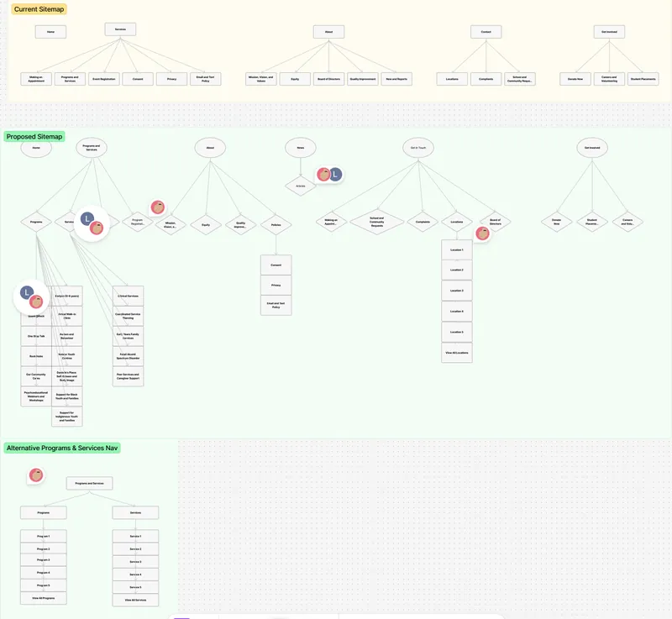Select Get Involved ellipse in Proposed Sitemap
This screenshot has height=619, width=672.
592,148
